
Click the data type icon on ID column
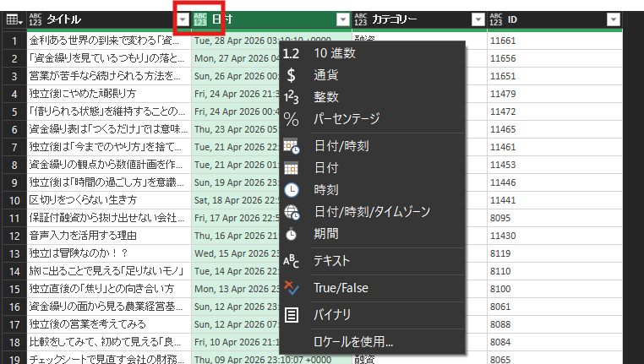pyautogui.click(x=496, y=19)
